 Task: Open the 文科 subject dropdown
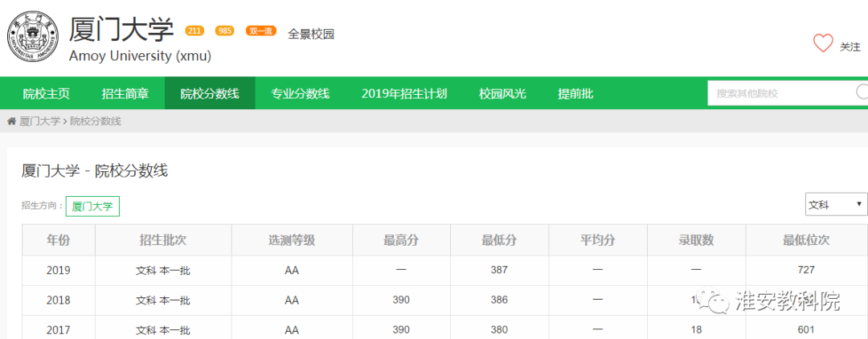click(836, 205)
